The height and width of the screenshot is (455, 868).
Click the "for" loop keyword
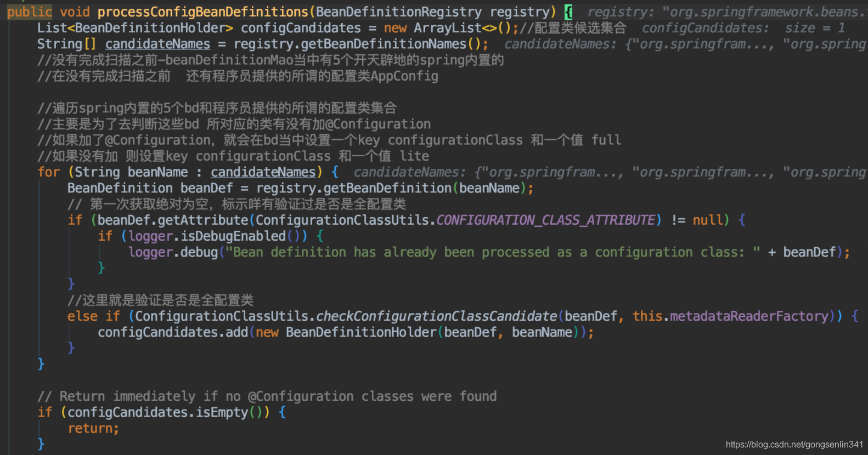pos(49,172)
